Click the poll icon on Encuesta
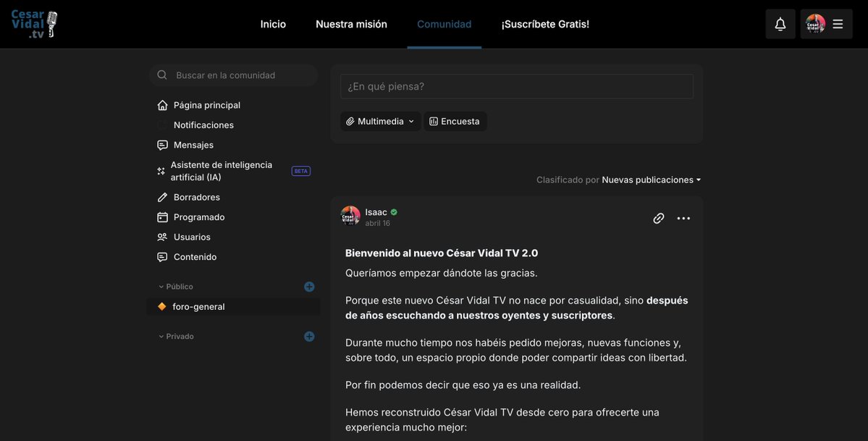Viewport: 868px width, 441px height. pos(434,122)
